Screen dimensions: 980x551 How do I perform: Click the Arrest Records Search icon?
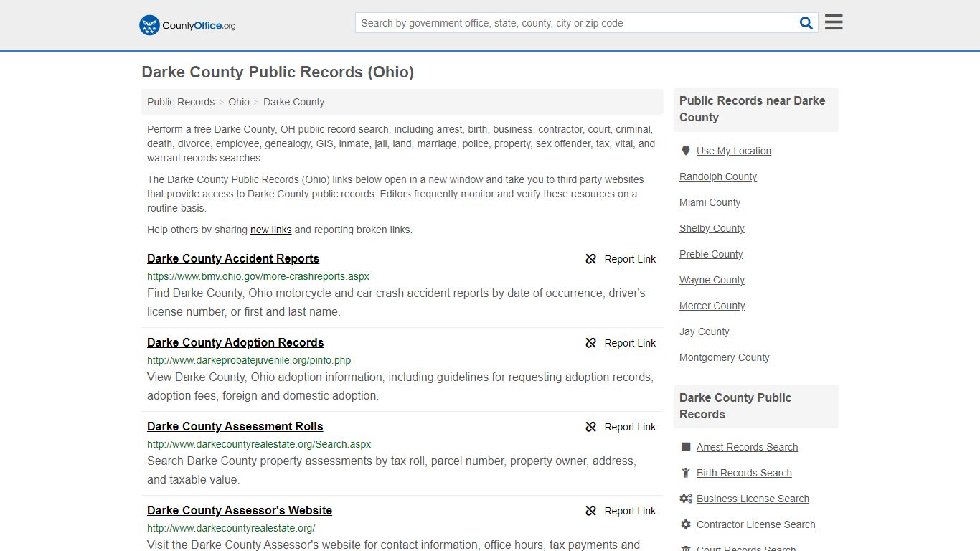click(686, 447)
